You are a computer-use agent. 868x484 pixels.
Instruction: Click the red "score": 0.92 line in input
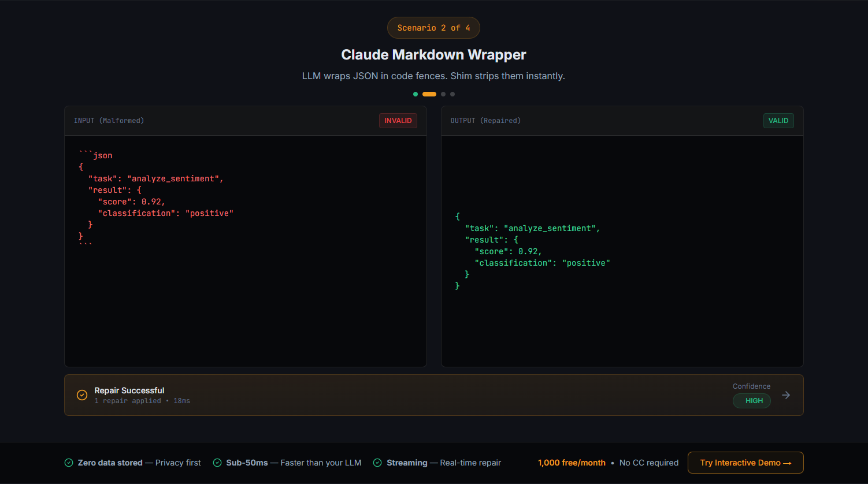132,202
